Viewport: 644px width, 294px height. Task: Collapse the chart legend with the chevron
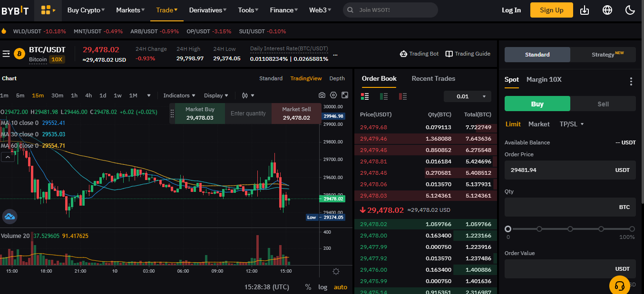(x=8, y=157)
